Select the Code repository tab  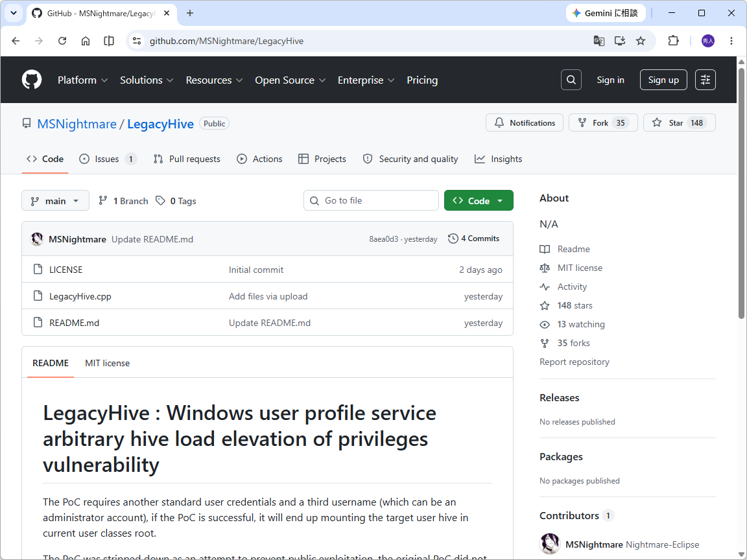(x=45, y=159)
